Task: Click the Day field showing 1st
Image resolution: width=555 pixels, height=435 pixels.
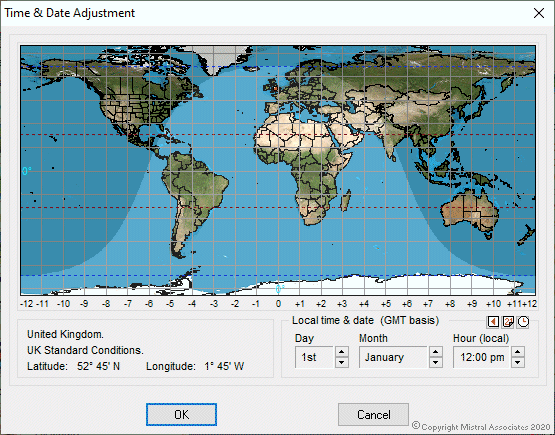Action: coord(314,357)
